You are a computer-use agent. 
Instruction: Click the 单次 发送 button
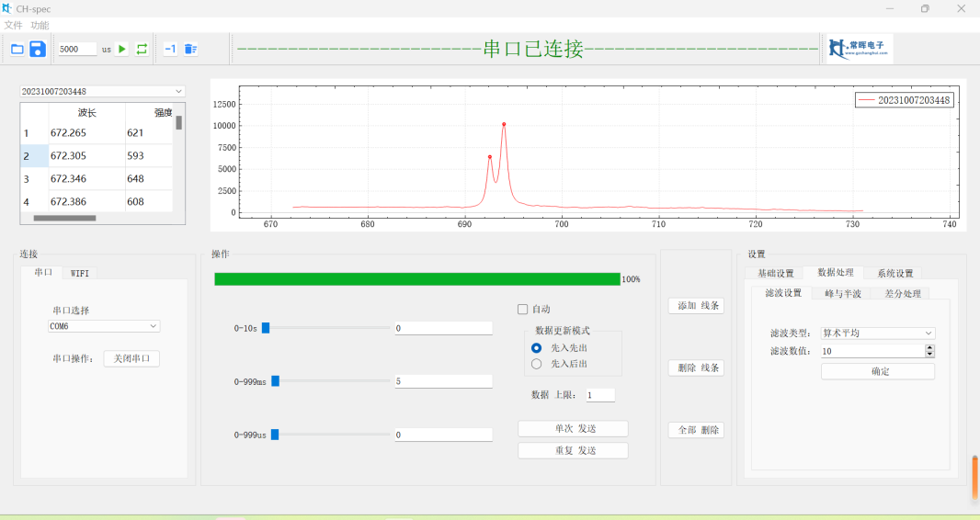(573, 428)
